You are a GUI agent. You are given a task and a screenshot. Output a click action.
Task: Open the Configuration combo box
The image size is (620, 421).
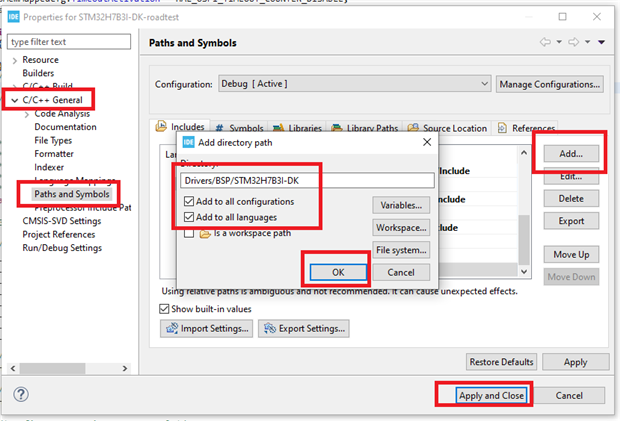[x=355, y=84]
